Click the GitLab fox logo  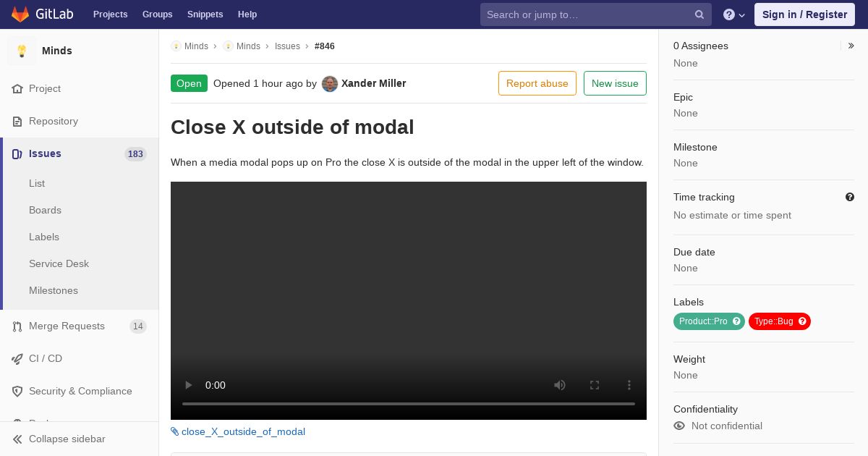[x=20, y=14]
